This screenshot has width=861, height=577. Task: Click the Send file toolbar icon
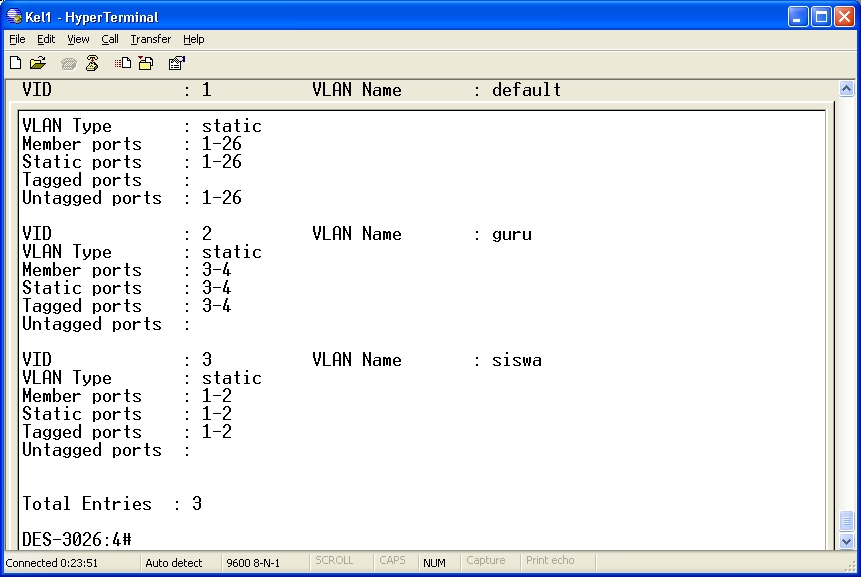(x=122, y=63)
